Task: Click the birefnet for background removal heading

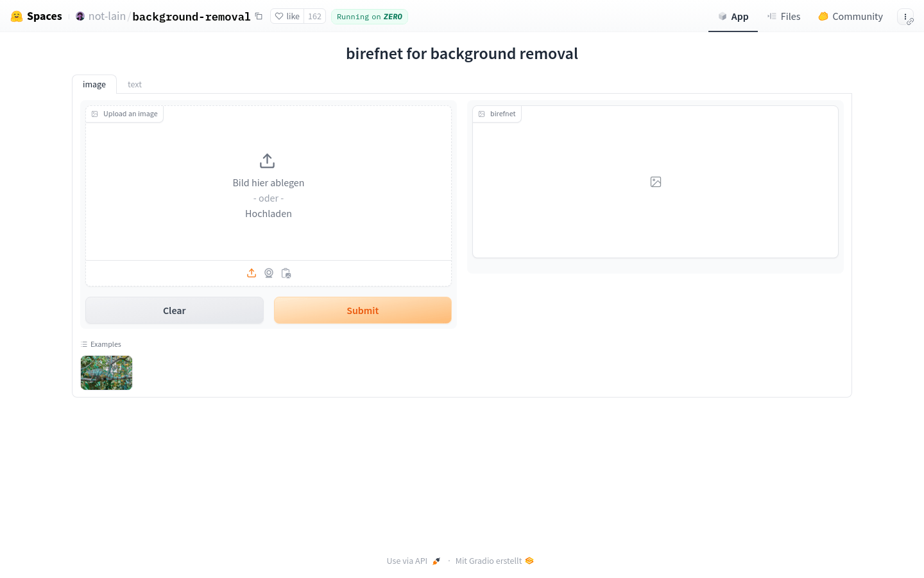Action: 462,53
